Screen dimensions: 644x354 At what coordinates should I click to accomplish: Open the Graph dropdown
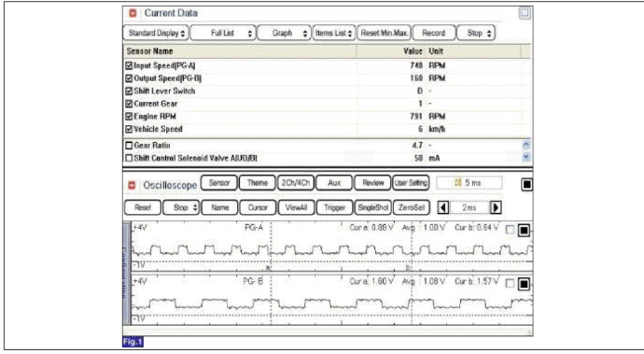coord(284,34)
